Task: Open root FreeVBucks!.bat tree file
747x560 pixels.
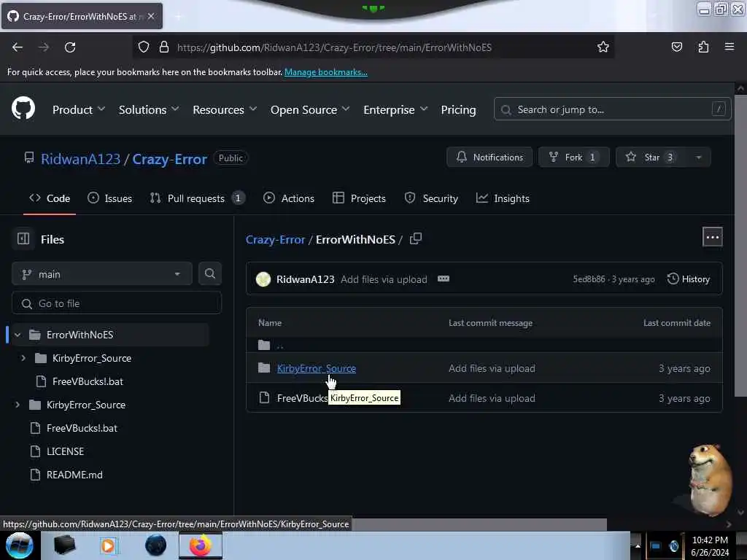Action: [82, 428]
